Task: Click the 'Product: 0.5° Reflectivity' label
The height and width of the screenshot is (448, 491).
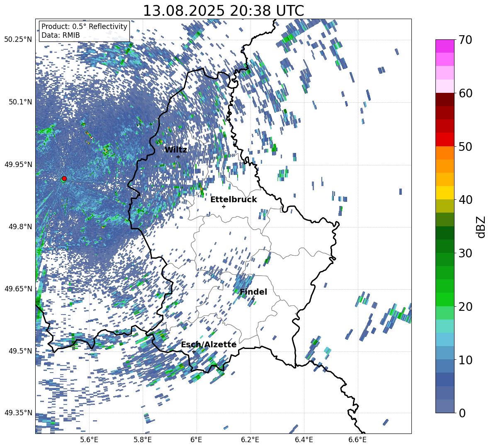Action: (84, 26)
